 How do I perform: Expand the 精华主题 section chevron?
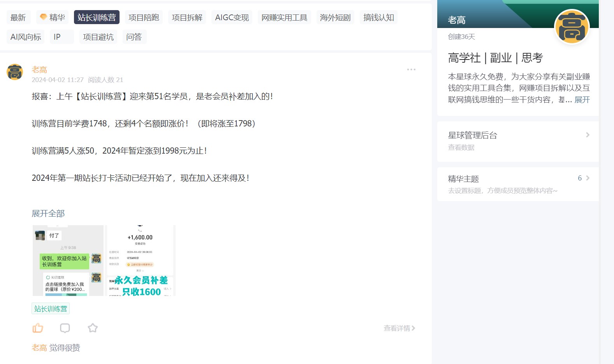click(588, 178)
